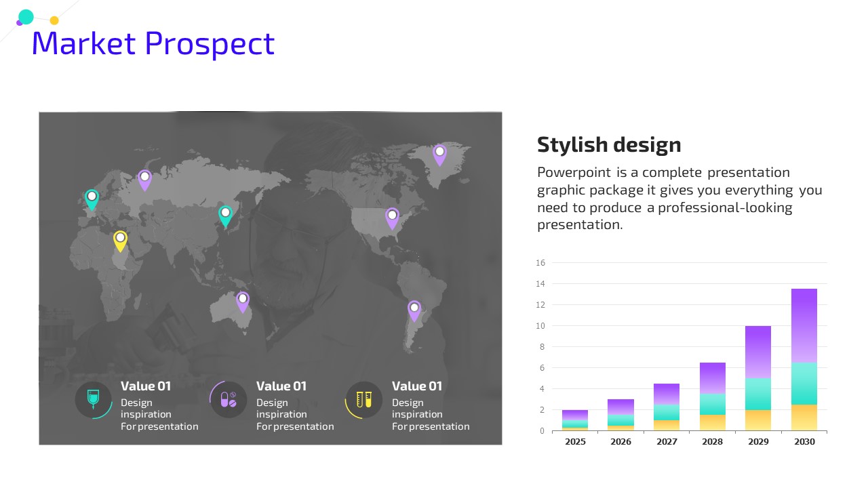Click the 2029 axis label

758,441
